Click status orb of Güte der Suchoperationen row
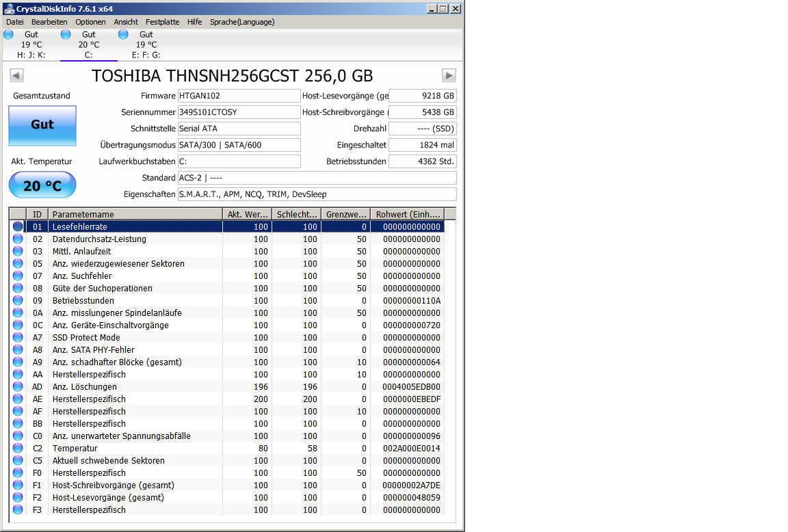 coord(18,288)
